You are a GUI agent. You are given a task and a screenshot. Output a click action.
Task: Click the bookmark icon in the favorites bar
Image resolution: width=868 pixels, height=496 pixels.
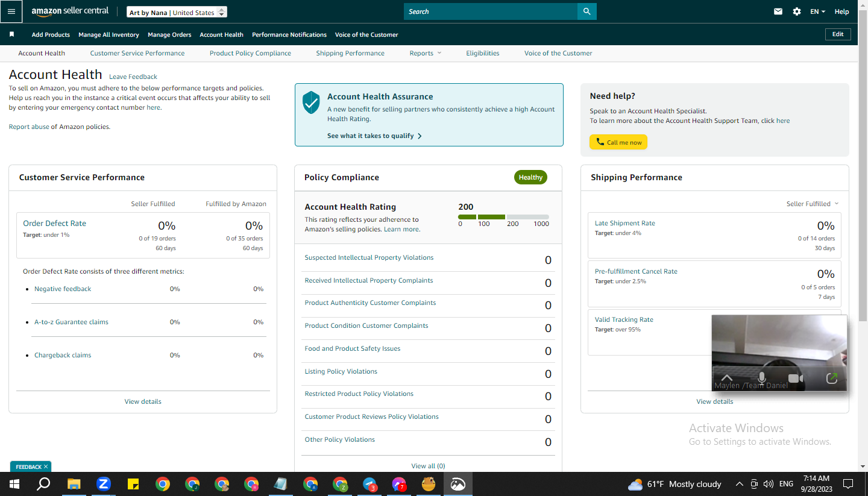click(11, 34)
